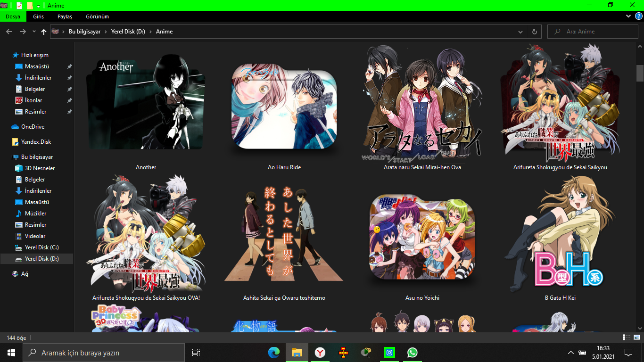Open the Quick Access Toolbar customize dropdown
This screenshot has height=362, width=644.
[38, 6]
